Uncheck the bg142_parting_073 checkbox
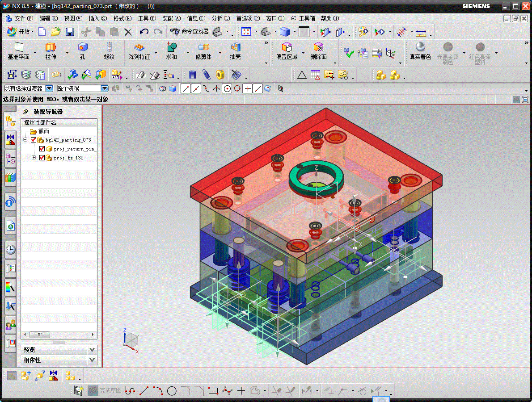Viewport: 532px width, 402px height. 33,140
